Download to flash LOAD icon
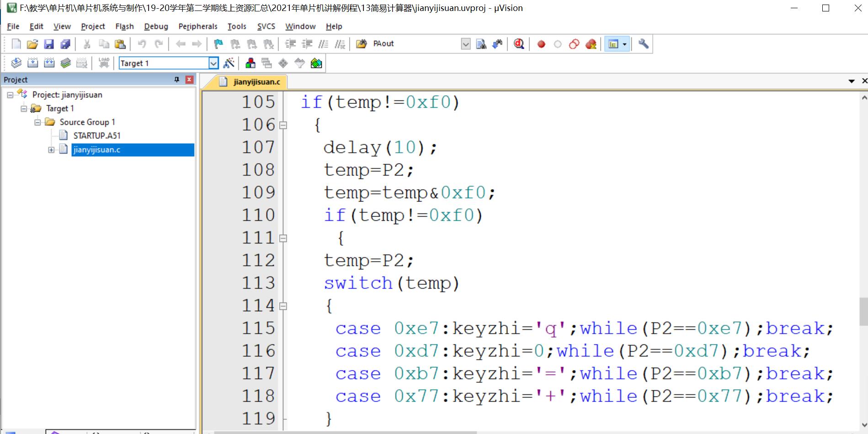 click(104, 63)
